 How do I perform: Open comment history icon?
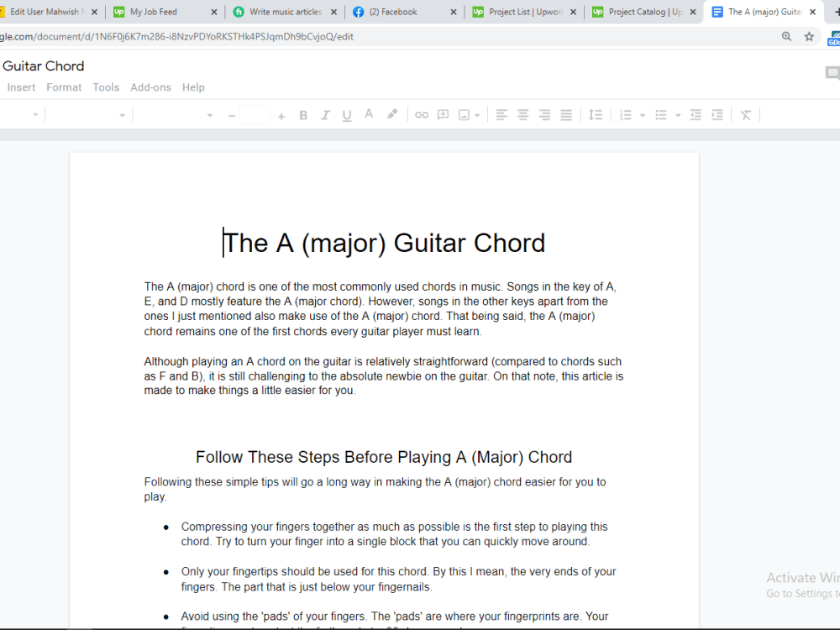[832, 73]
